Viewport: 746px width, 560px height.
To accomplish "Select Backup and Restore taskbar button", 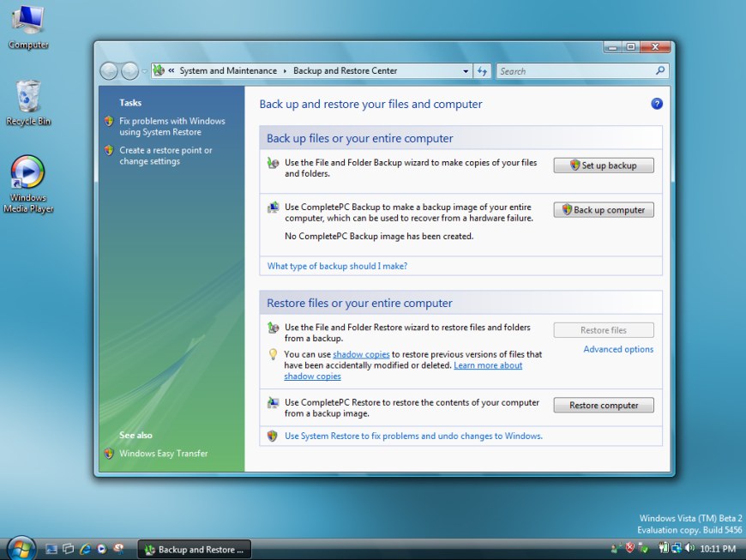I will 195,550.
